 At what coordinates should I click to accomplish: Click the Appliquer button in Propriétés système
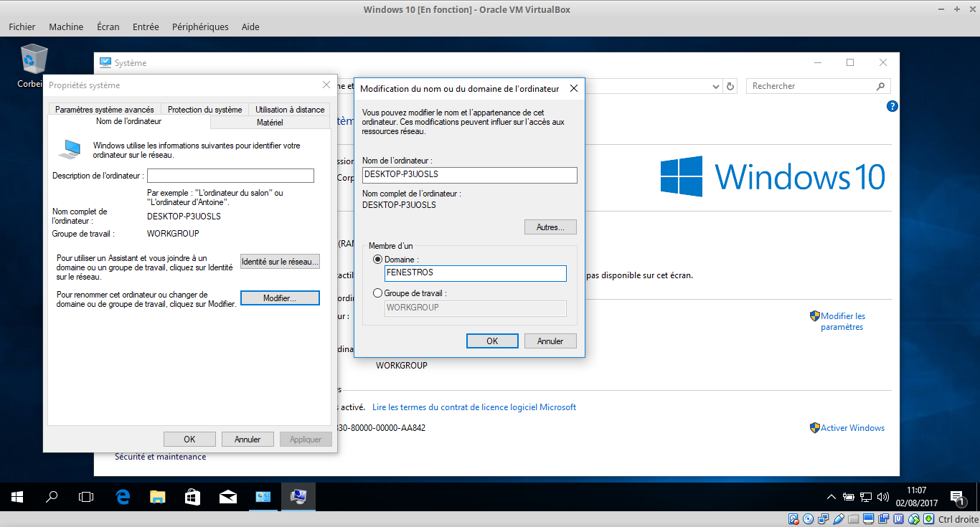[306, 440]
